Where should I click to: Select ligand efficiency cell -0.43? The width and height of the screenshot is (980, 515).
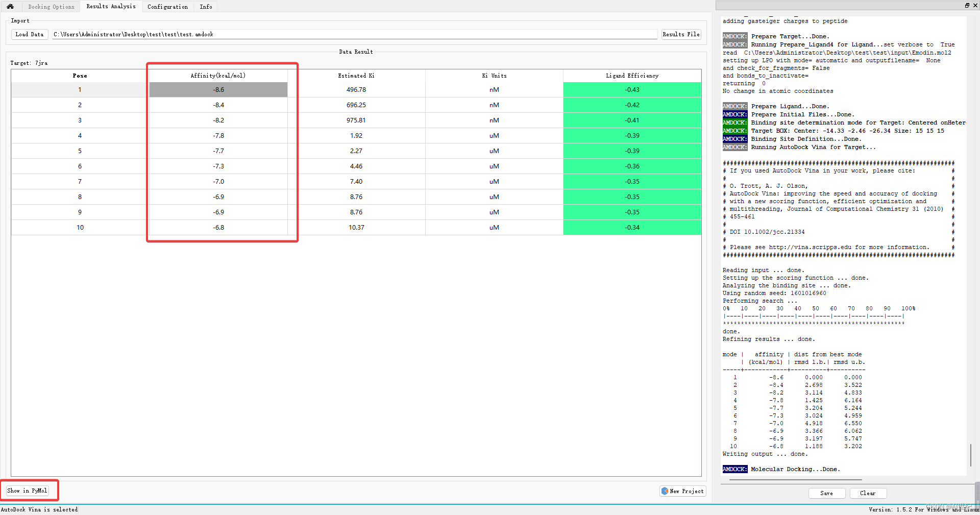pyautogui.click(x=632, y=90)
